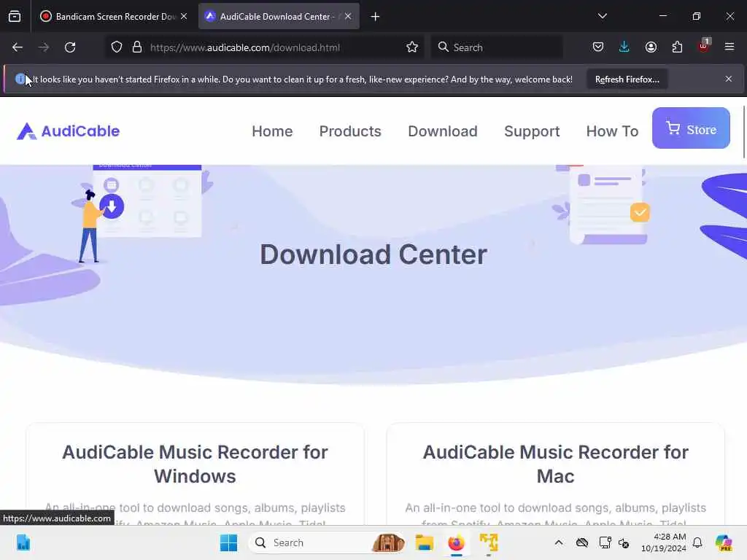The width and height of the screenshot is (747, 560).
Task: Click the info icon in notification bar
Action: pos(20,79)
